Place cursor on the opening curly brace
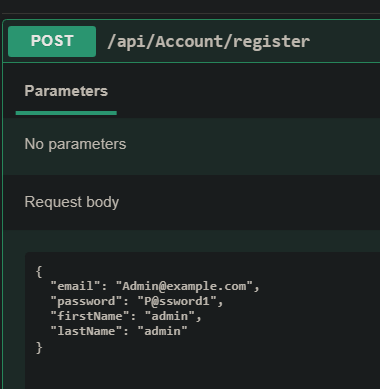This screenshot has height=389, width=380. [39, 271]
